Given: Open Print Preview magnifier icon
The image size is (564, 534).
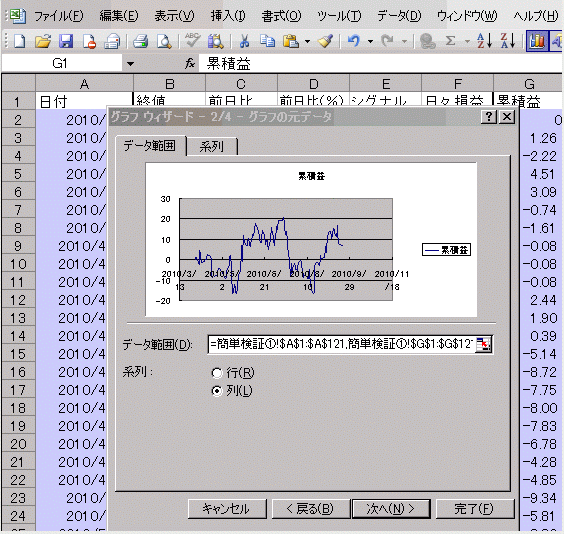Looking at the screenshot, I should coord(164,41).
